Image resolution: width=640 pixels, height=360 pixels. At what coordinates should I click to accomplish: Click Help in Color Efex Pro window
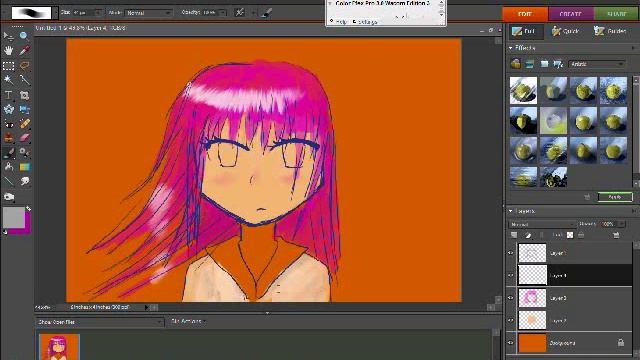339,22
